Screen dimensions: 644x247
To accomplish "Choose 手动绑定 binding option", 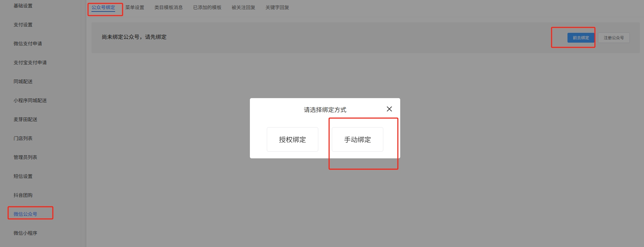I will tap(357, 139).
